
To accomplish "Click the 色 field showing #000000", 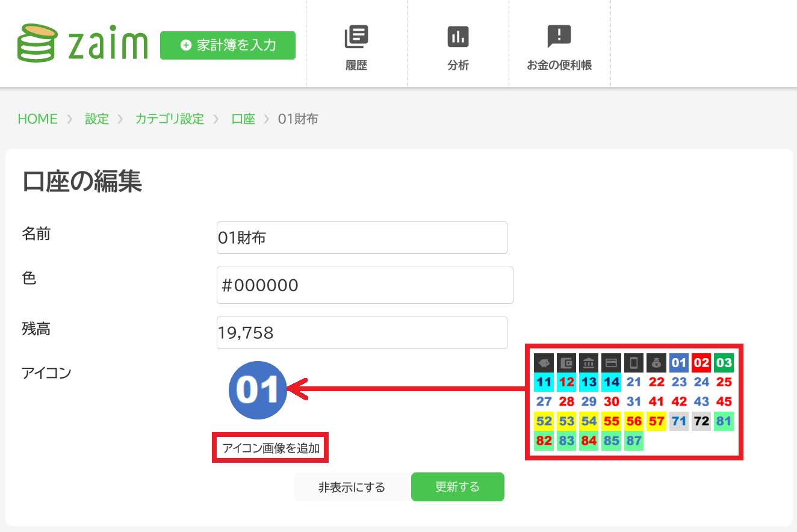I will (365, 285).
